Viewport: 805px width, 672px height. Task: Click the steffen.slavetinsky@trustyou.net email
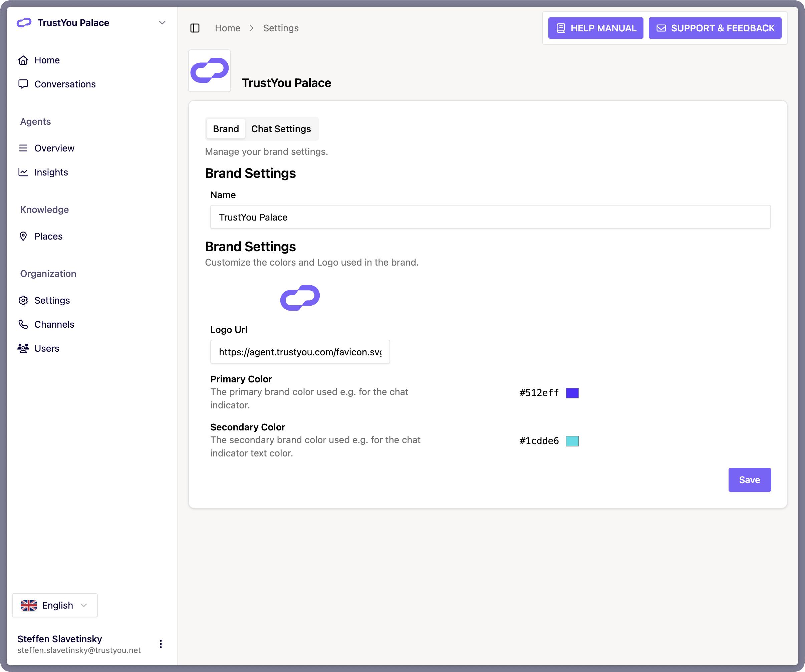click(x=79, y=650)
